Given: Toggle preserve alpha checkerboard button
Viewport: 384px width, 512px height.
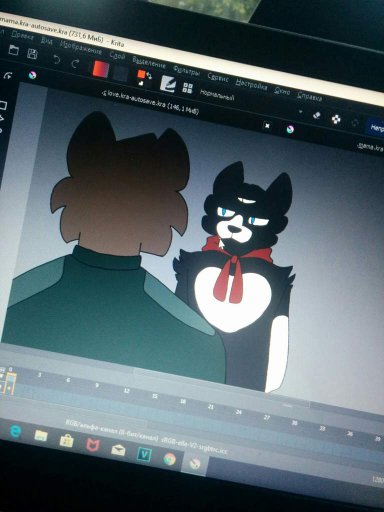Looking at the screenshot, I should pos(336,119).
